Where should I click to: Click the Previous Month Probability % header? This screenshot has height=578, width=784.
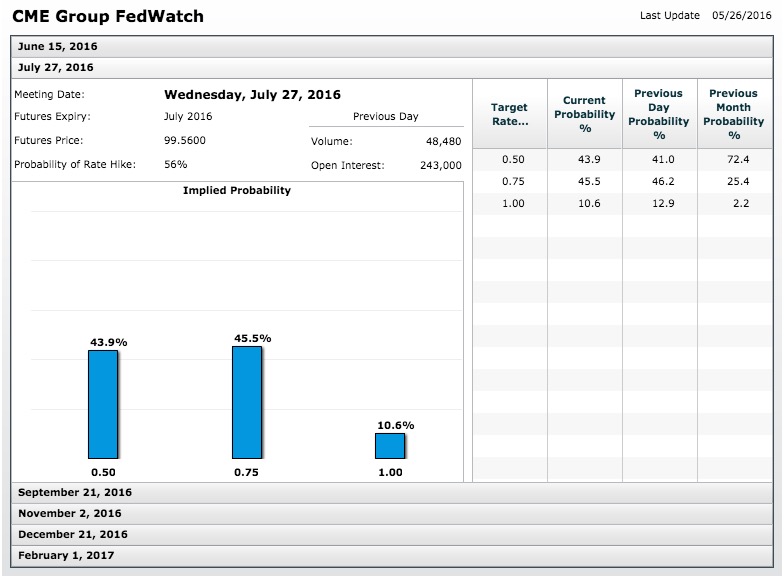734,114
